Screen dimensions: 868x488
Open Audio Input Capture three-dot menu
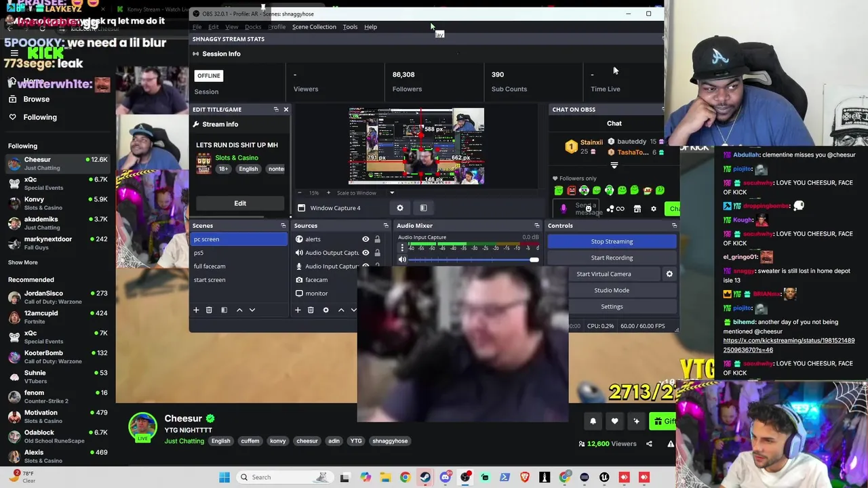(x=402, y=247)
